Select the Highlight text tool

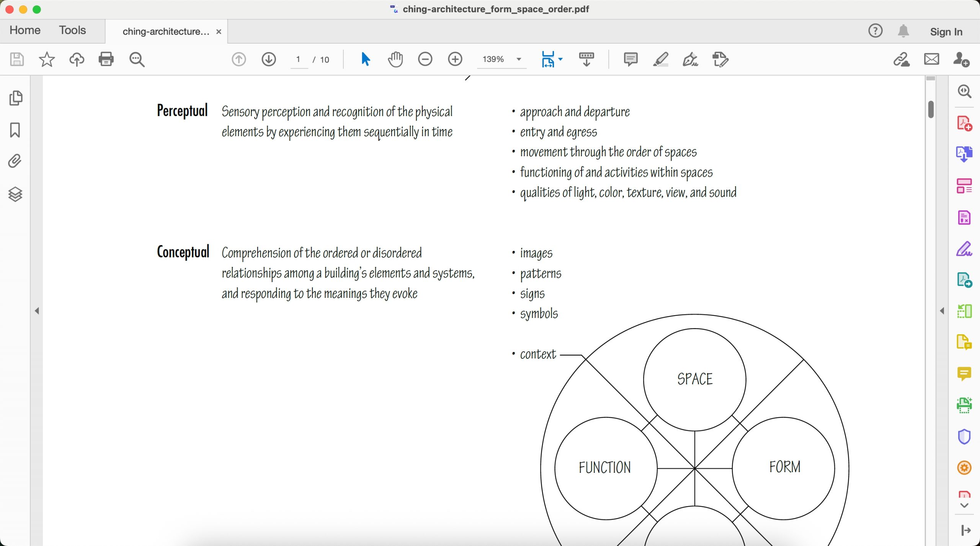[x=661, y=59]
